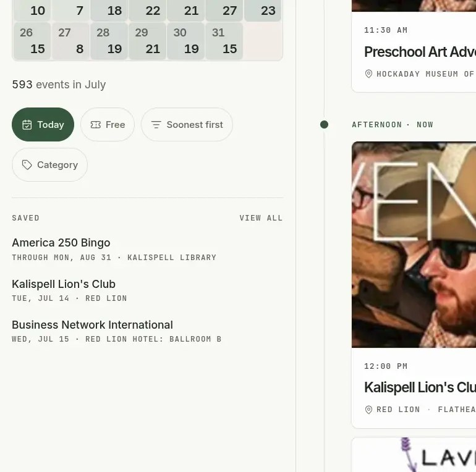
Task: Select the calendar day showing 10 events
Action: [32, 11]
